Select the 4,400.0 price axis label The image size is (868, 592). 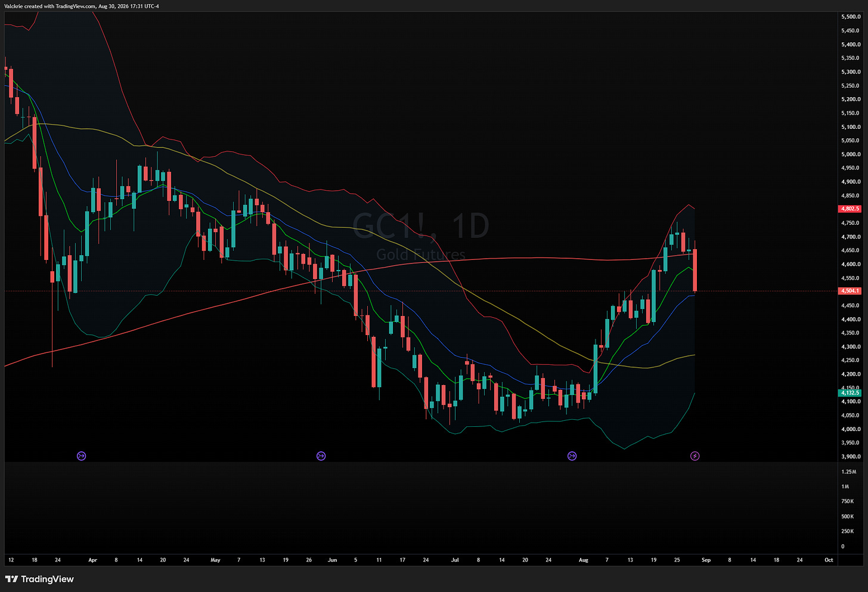click(x=851, y=320)
